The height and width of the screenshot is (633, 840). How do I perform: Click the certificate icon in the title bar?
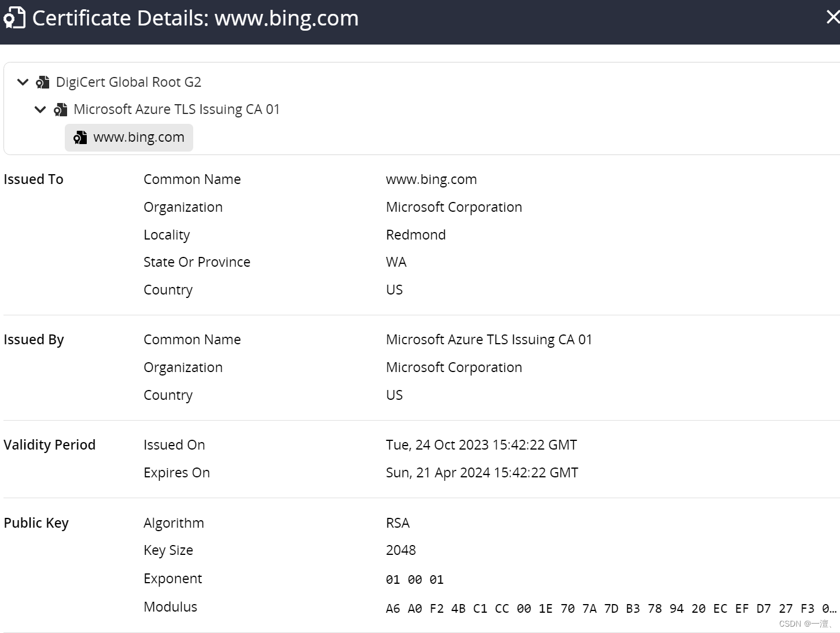tap(14, 18)
